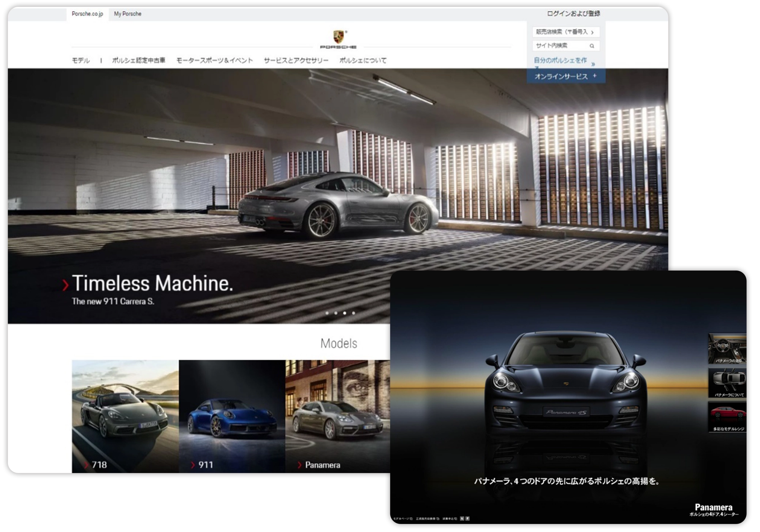Open the 911 model card
This screenshot has height=532, width=760.
pos(232,416)
